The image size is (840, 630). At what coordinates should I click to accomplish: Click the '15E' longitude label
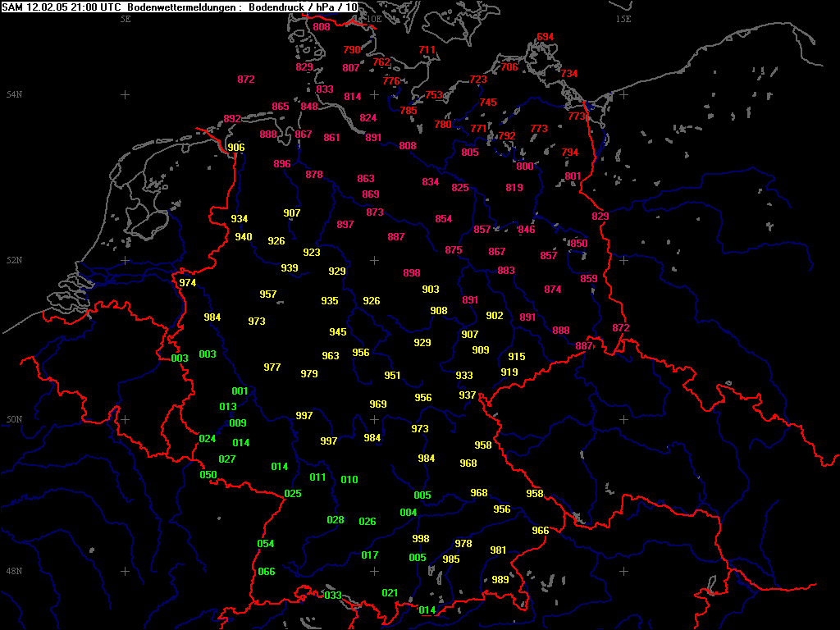click(x=623, y=19)
